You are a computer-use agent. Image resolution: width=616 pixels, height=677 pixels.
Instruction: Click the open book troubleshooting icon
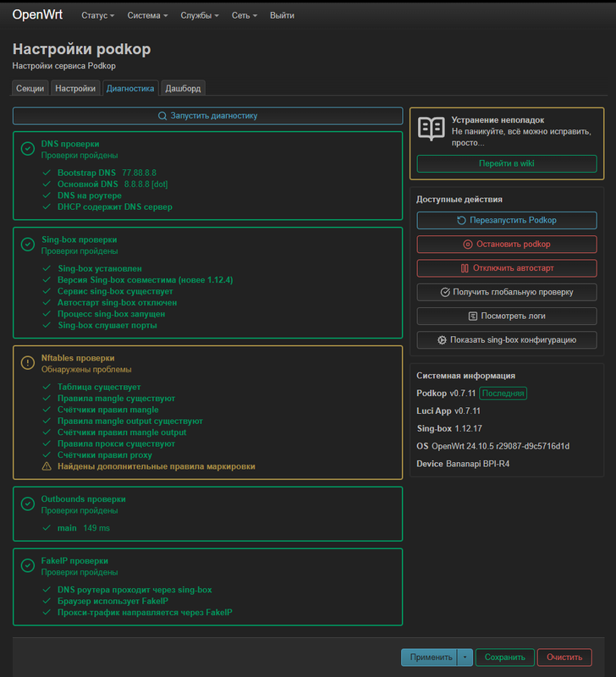click(432, 129)
